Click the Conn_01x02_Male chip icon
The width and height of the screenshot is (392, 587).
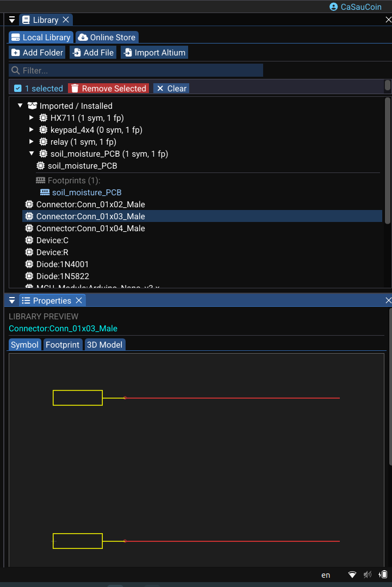click(29, 205)
